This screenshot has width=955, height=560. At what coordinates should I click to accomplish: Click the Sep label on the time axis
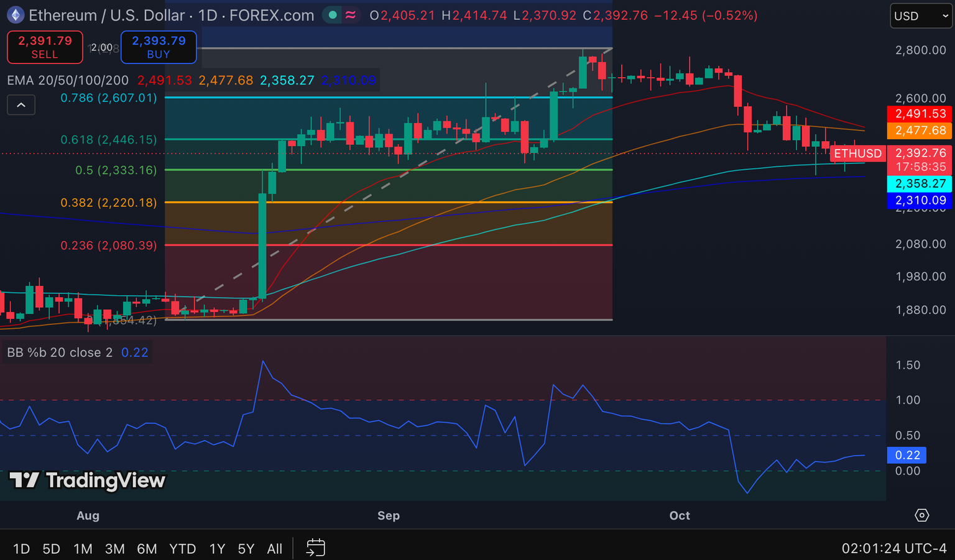pos(389,515)
